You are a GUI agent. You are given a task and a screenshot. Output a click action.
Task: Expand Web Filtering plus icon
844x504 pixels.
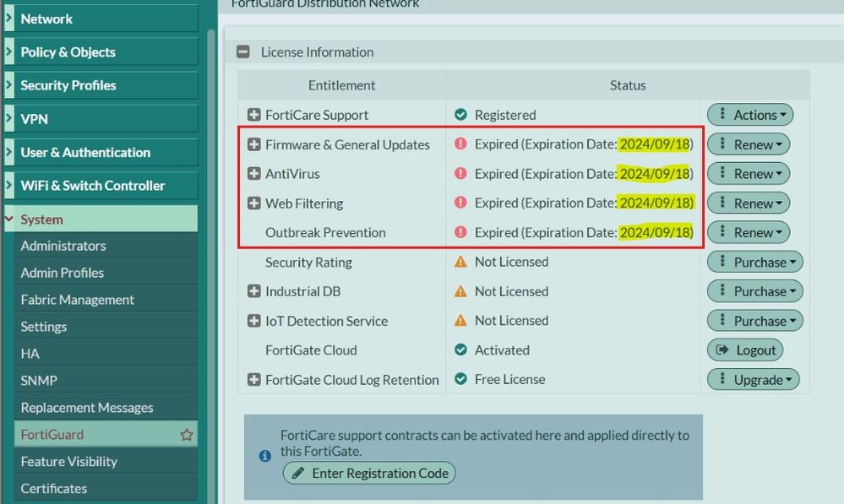[253, 203]
